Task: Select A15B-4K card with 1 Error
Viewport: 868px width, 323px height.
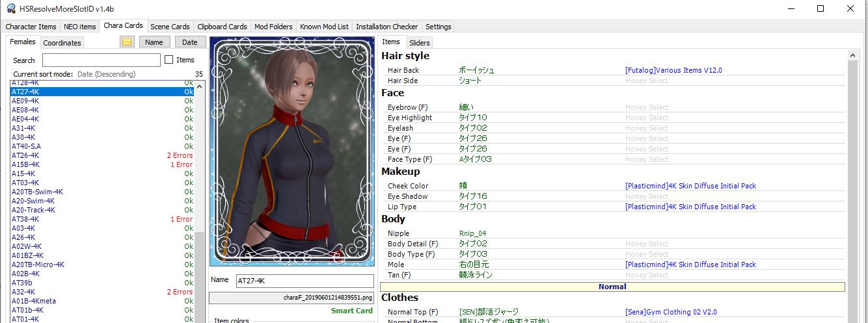Action: tap(103, 164)
